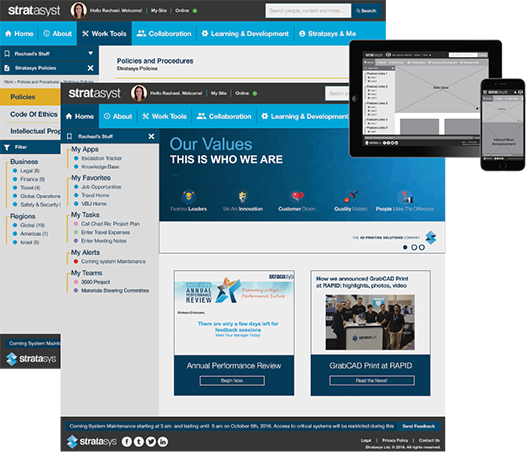Collapse the Regions filter group
This screenshot has width=526, height=452.
pyautogui.click(x=23, y=216)
